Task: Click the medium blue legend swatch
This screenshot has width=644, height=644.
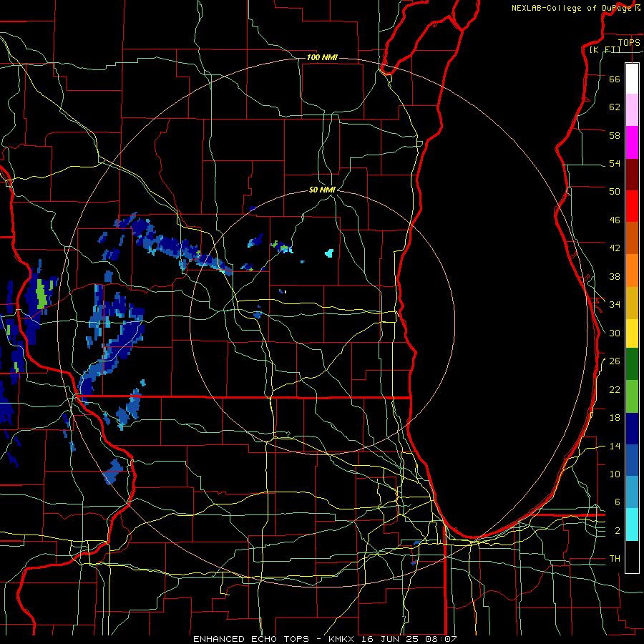Action: pos(632,460)
